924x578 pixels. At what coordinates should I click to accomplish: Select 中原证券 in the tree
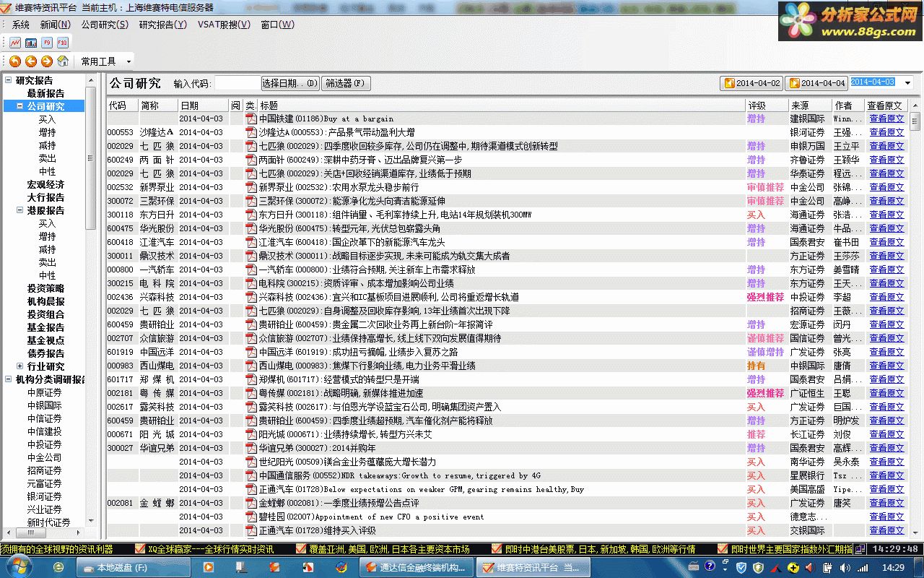pyautogui.click(x=45, y=392)
